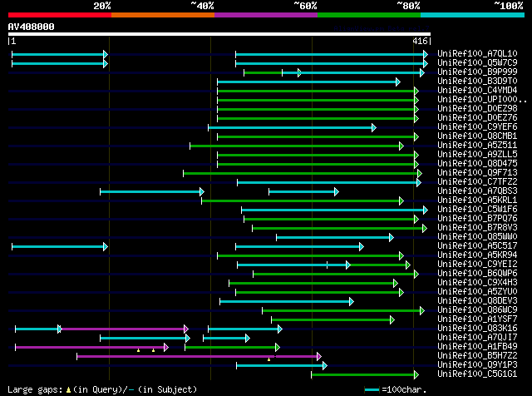Open the UniRef100_C5W1F6 entry
This screenshot has width=532, height=396.
click(x=477, y=210)
